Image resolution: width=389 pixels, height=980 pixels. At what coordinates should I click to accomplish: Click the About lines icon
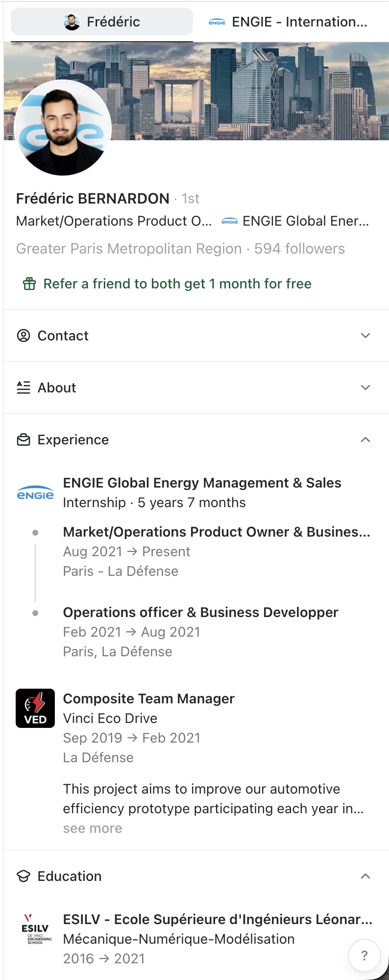pos(24,387)
